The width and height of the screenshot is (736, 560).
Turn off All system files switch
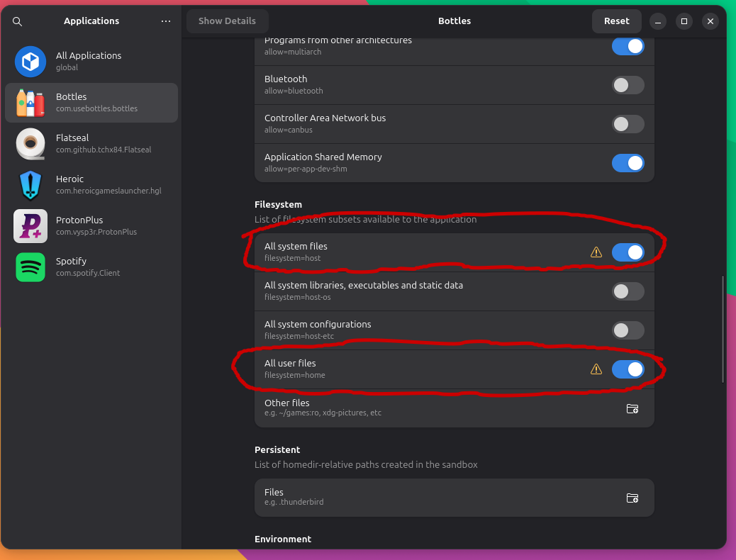628,252
